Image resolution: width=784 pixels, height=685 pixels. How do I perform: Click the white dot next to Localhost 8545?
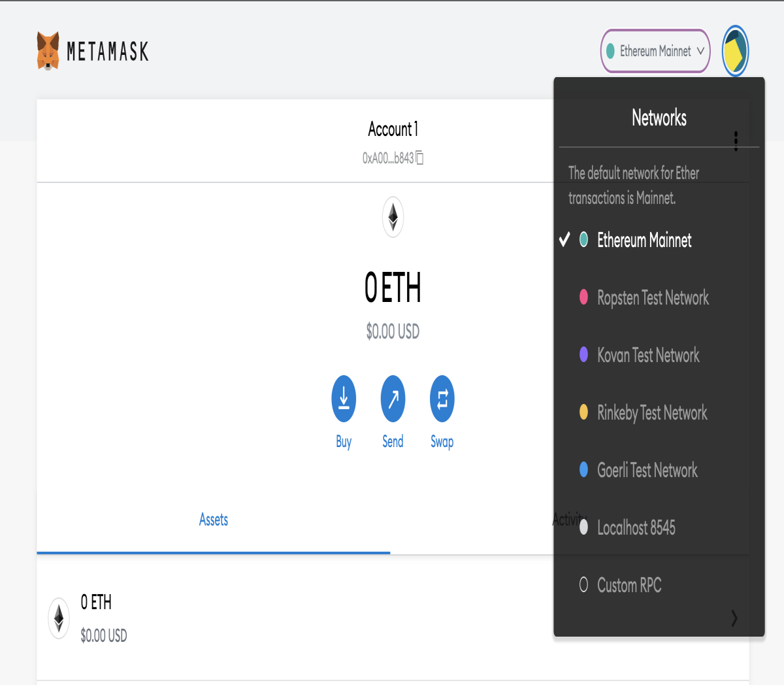point(583,527)
